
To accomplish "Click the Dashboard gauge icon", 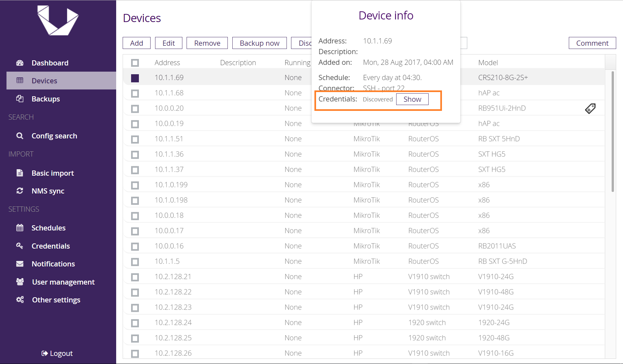I will [20, 63].
